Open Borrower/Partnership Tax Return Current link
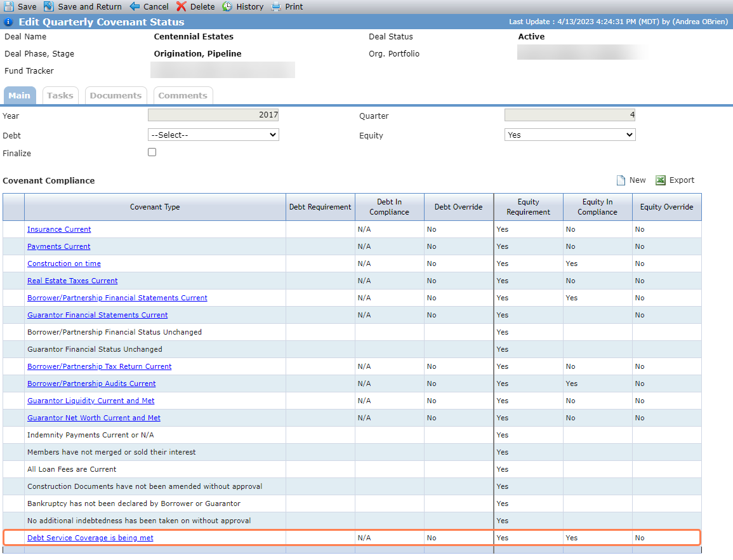Screen dimensions: 733x560 pos(99,366)
